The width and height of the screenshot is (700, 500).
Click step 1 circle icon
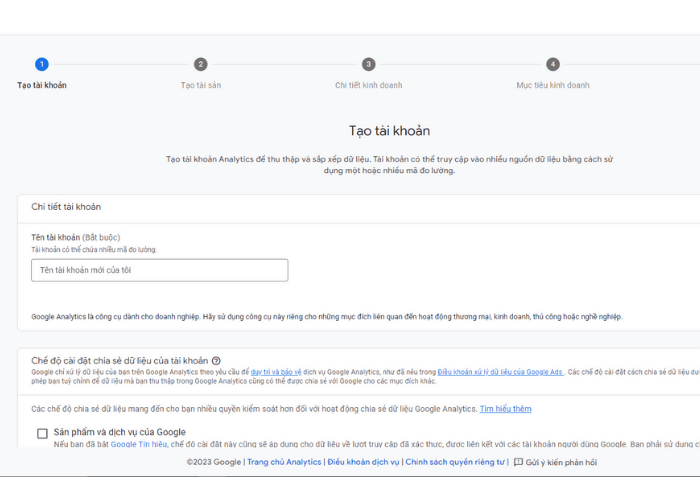click(42, 64)
